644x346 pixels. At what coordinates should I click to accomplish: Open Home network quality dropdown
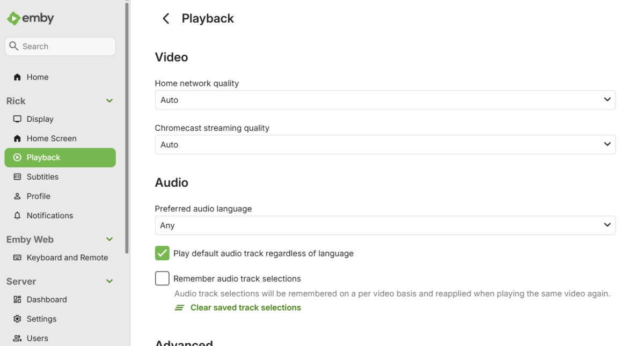pyautogui.click(x=385, y=100)
